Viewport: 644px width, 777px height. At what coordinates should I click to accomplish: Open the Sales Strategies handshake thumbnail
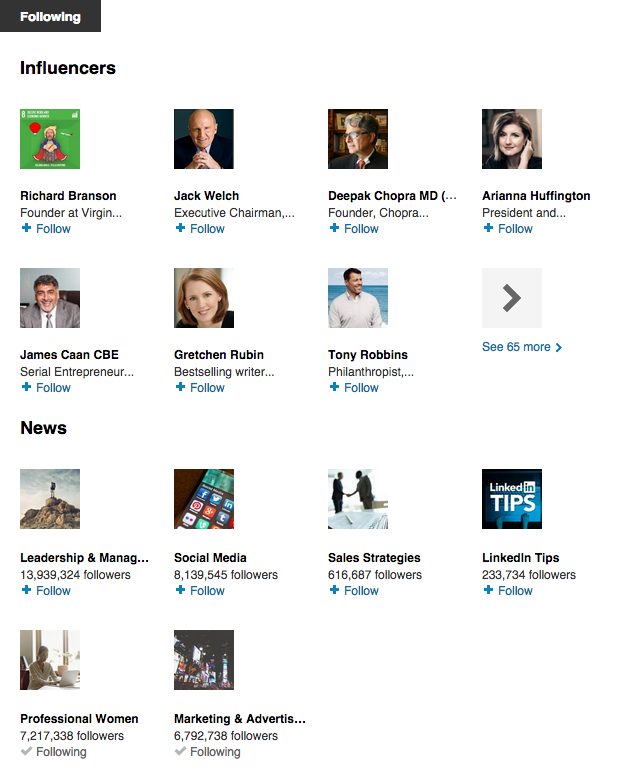[x=358, y=499]
